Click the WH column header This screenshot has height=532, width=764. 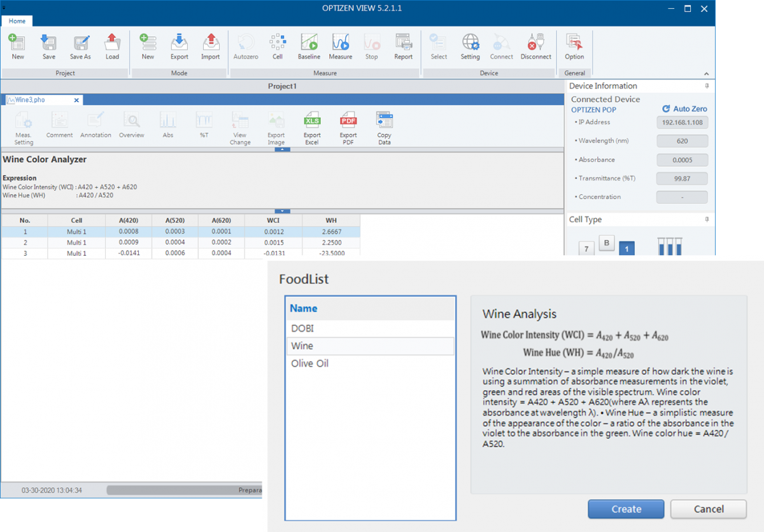[x=331, y=220]
